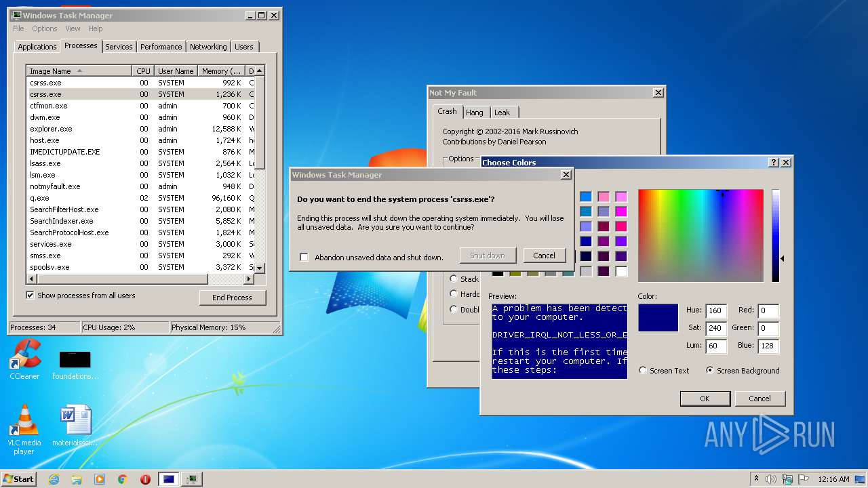Open Opera browser from the taskbar
Screen dimensions: 868x488
pyautogui.click(x=145, y=479)
